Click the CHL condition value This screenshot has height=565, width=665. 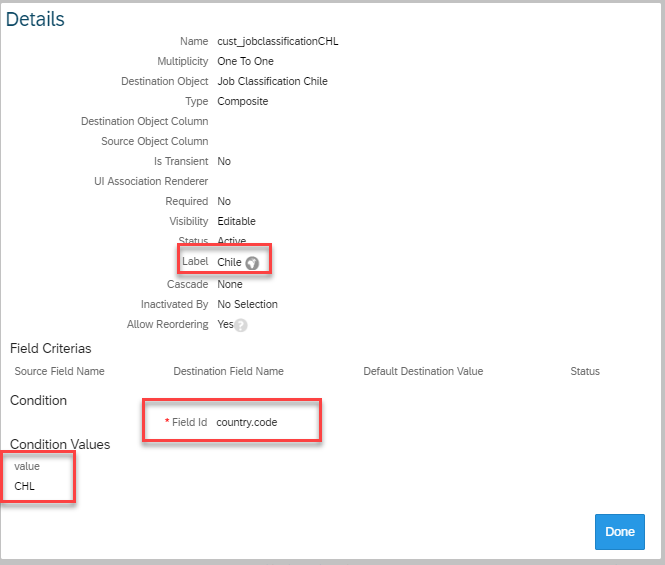pyautogui.click(x=25, y=486)
